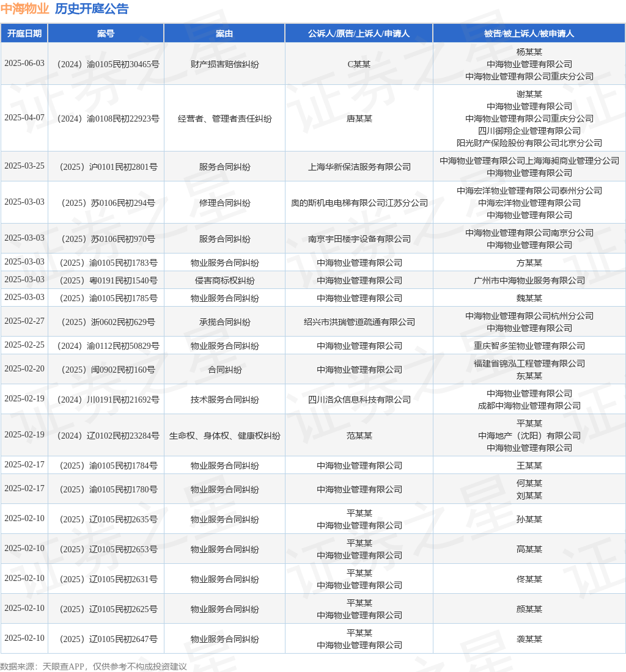
Task: Click defendant 福建省锦泓工程管理有限公司
Action: click(529, 363)
